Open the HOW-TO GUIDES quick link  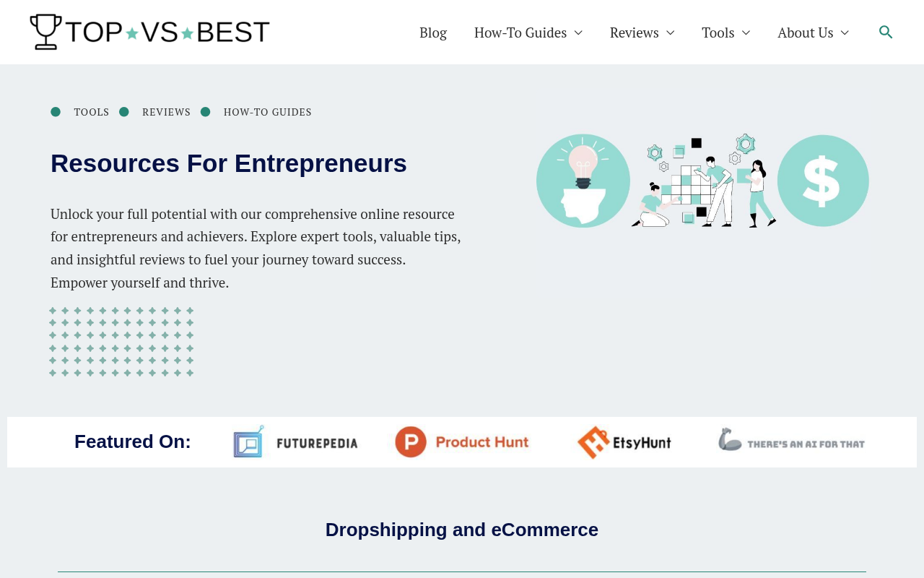268,111
